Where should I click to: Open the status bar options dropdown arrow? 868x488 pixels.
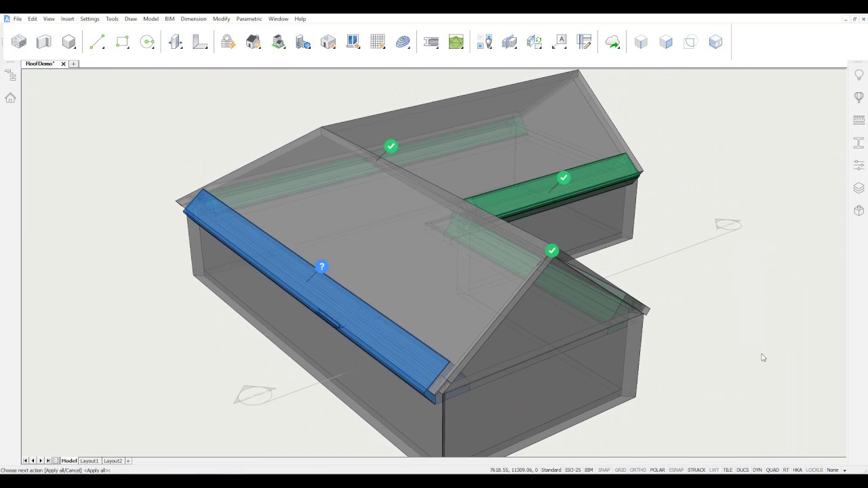[x=844, y=470]
